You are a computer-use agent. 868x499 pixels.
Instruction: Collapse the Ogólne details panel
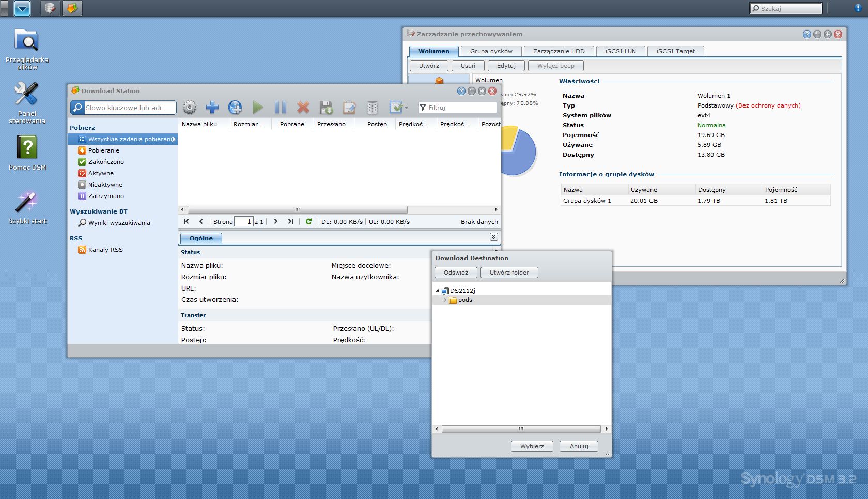[493, 237]
